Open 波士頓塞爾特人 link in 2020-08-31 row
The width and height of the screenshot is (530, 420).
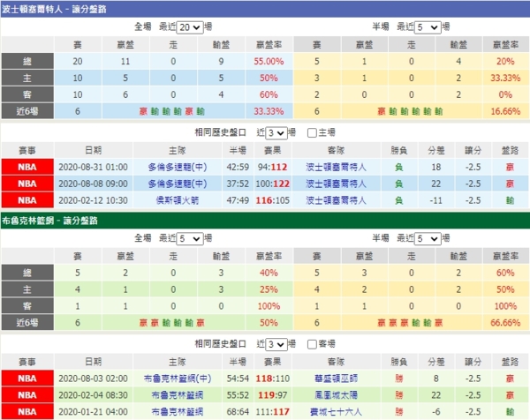(x=336, y=167)
